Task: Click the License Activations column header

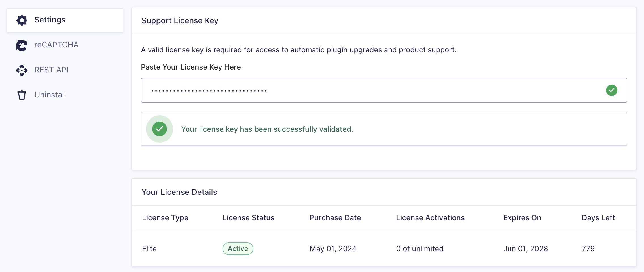Action: (x=430, y=218)
